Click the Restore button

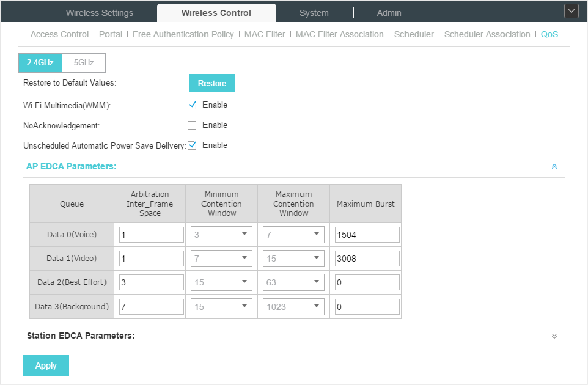pyautogui.click(x=212, y=83)
